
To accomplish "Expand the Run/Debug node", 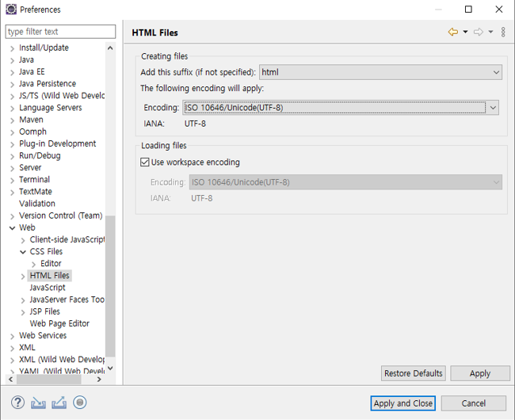I will [12, 156].
